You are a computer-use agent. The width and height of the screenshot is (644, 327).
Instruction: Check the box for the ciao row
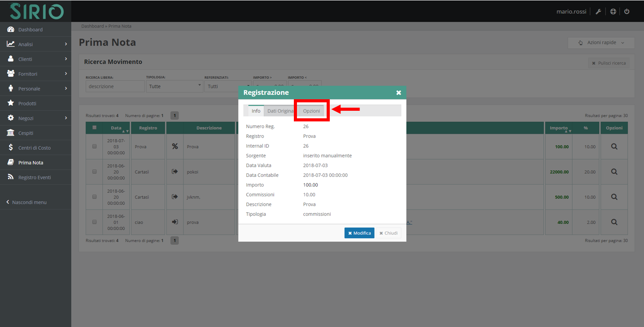point(94,222)
